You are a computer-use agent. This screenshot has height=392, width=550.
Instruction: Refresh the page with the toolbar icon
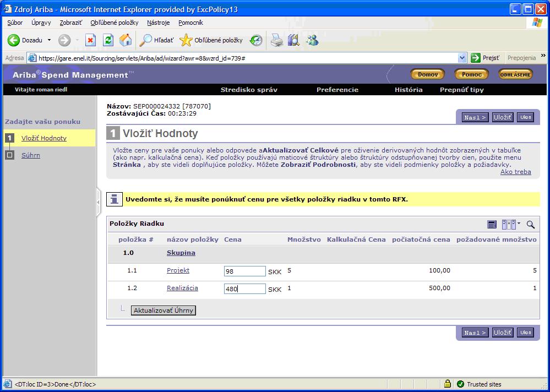pos(108,40)
